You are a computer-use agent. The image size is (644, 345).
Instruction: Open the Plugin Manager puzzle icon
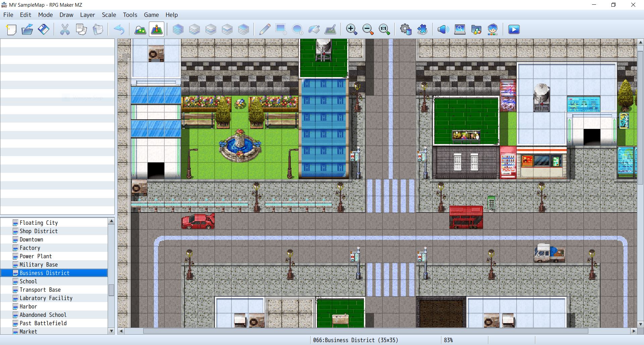422,29
